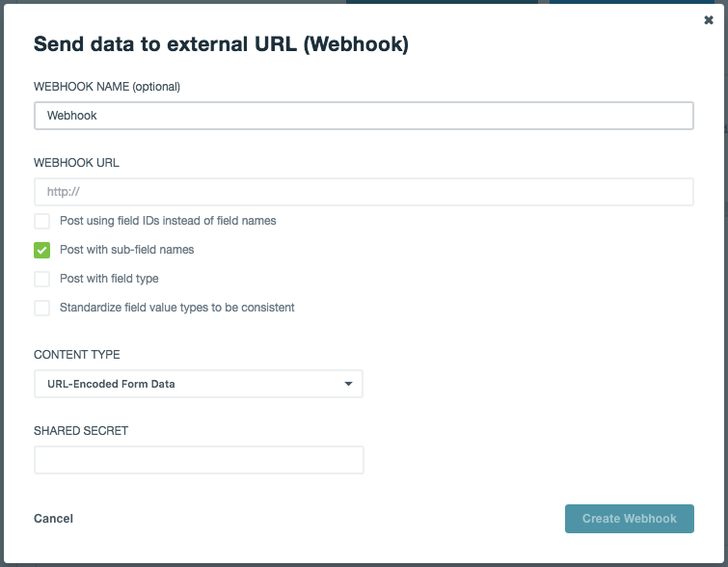
Task: Click the Post with sub-field names label
Action: (126, 250)
